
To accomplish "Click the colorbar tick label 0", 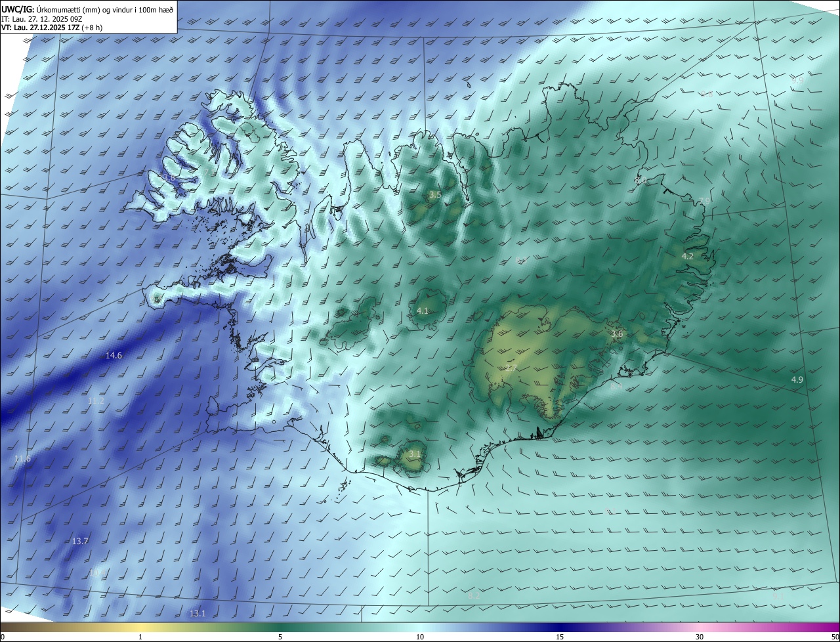I will coord(3,637).
